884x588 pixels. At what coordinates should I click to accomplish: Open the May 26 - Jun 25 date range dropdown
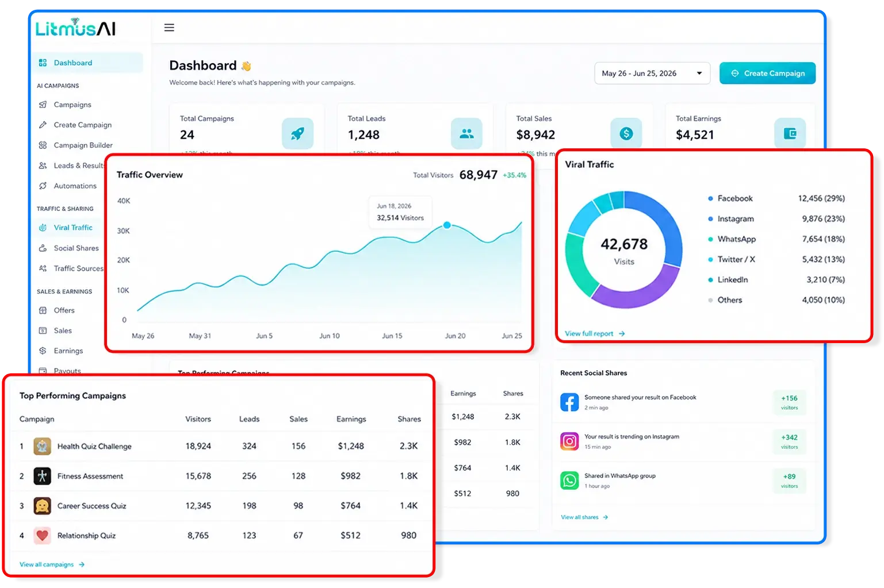652,74
